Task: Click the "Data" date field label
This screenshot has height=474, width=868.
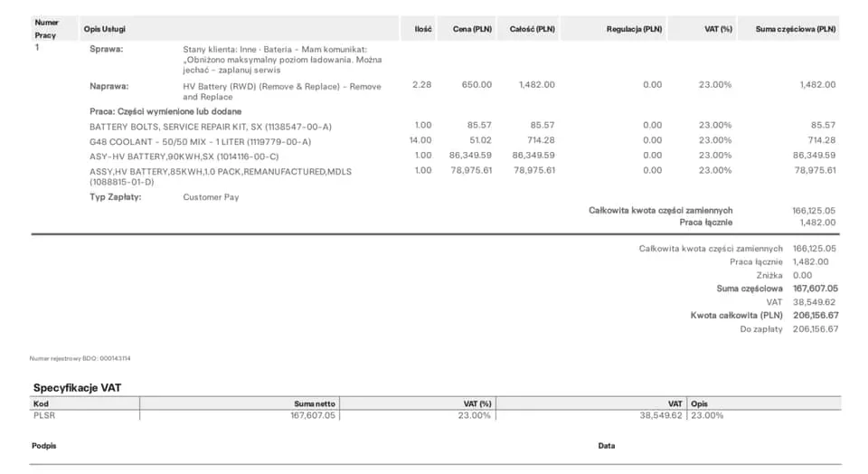Action: point(606,446)
